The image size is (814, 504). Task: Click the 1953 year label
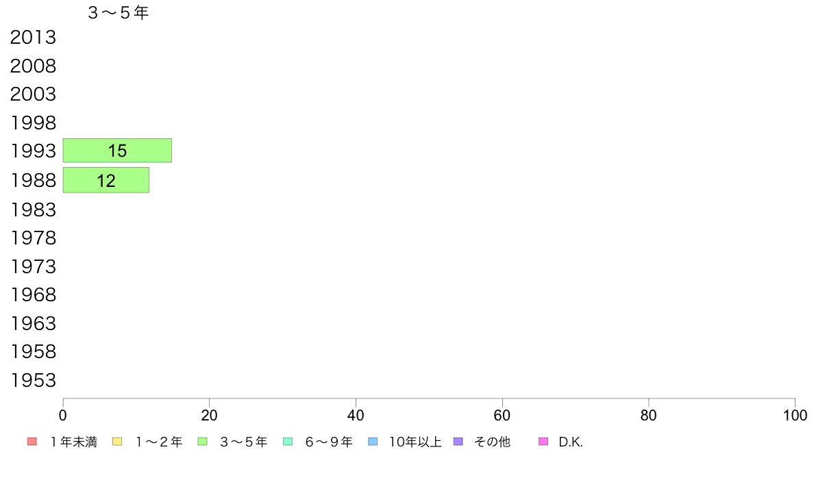click(33, 381)
